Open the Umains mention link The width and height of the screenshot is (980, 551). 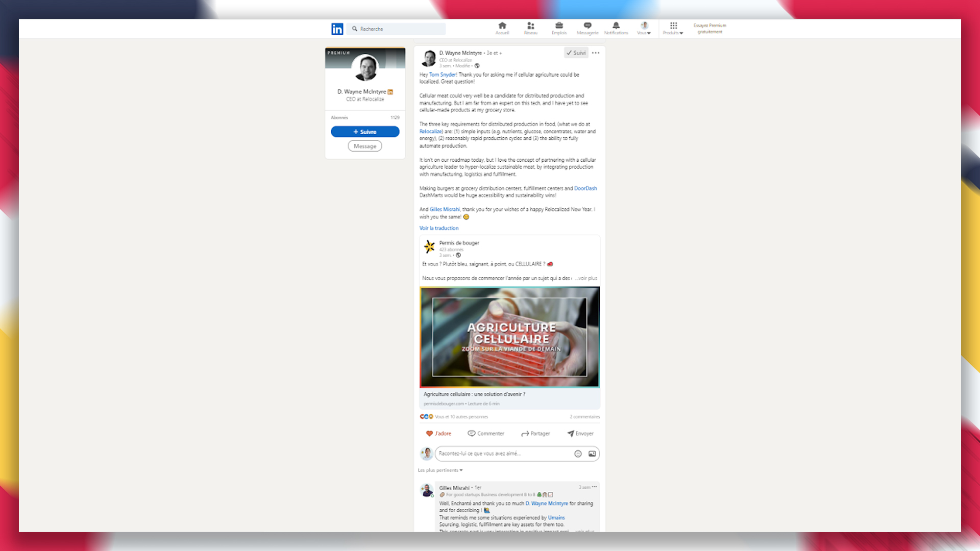[x=556, y=518]
